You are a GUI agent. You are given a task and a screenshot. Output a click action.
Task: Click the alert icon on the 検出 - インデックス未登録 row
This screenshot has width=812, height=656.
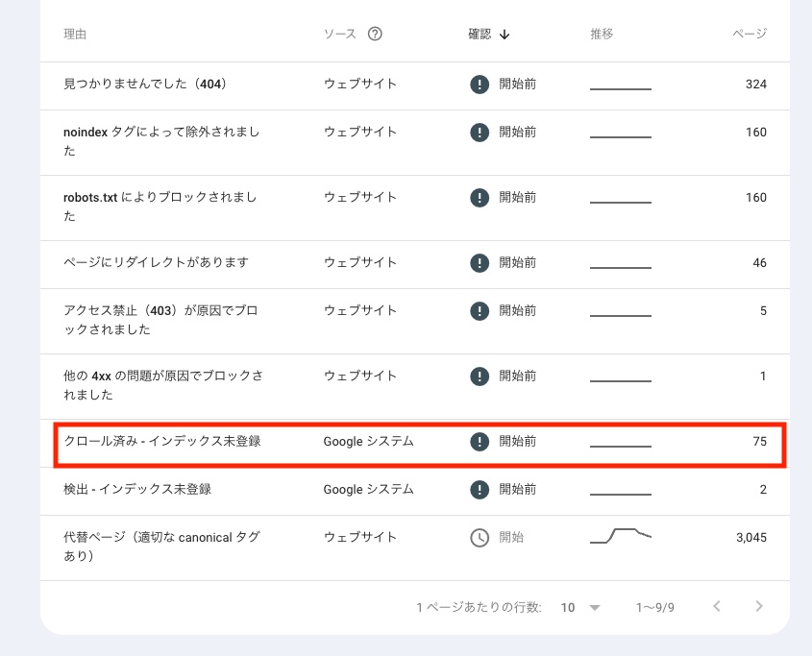pos(479,490)
